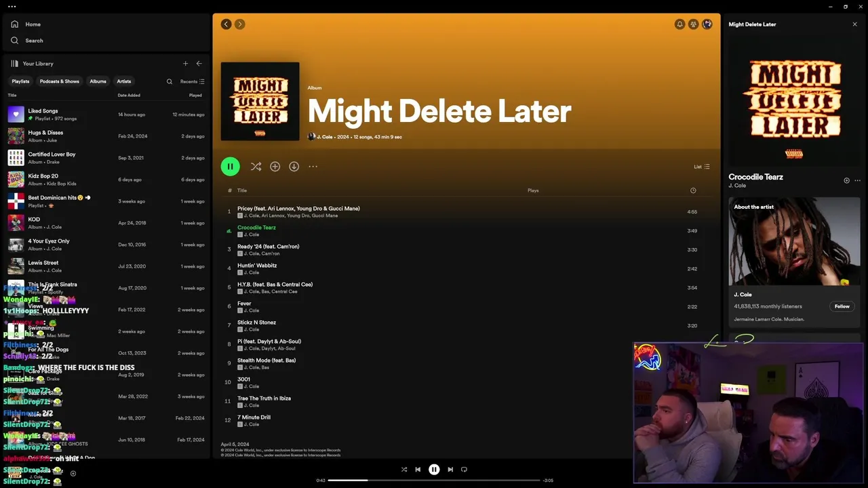Open the app menu three dots

[x=12, y=6]
